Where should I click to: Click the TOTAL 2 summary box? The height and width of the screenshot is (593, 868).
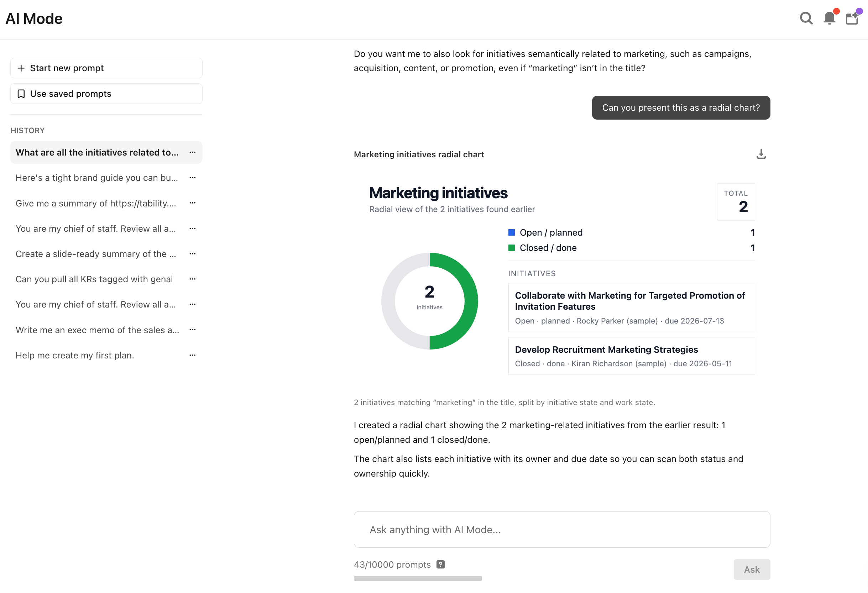736,202
